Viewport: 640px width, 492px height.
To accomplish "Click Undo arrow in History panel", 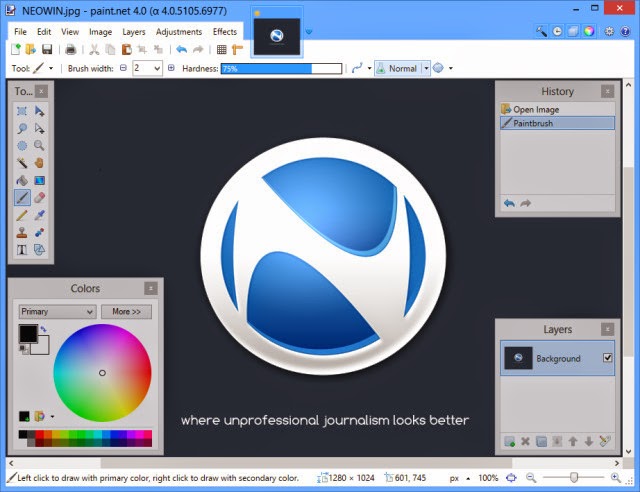I will click(509, 203).
